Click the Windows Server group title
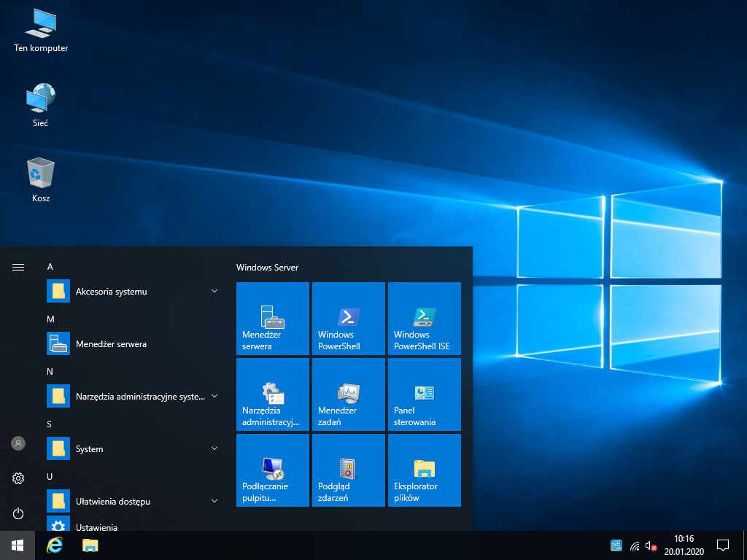This screenshot has height=560, width=747. click(x=267, y=268)
